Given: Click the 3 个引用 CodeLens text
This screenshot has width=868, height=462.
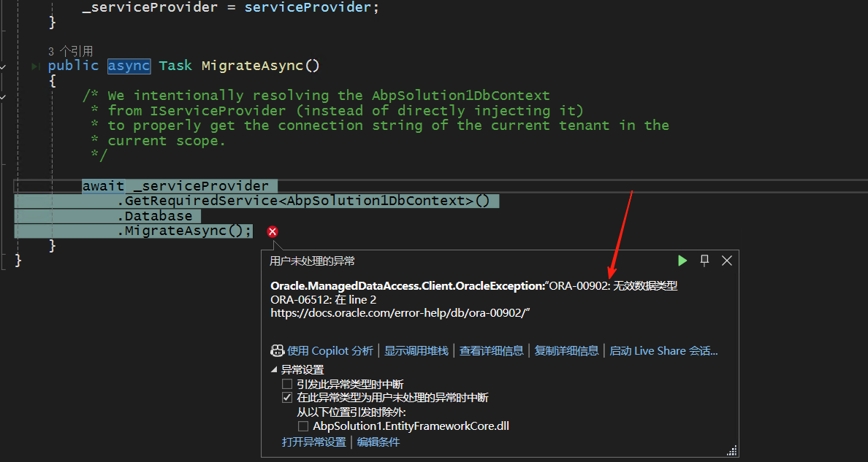Looking at the screenshot, I should pos(70,52).
